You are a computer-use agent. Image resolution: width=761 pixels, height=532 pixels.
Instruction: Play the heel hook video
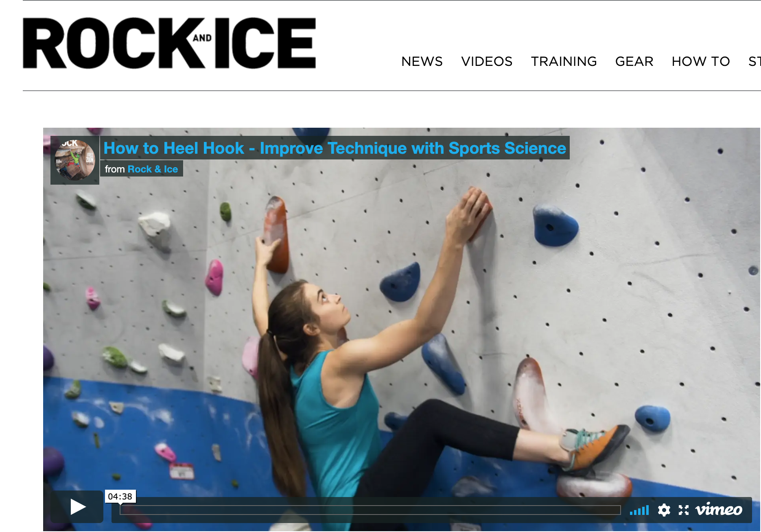click(77, 507)
